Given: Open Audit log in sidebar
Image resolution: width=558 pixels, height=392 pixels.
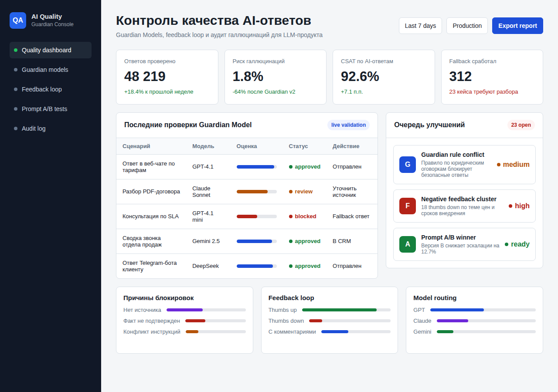Looking at the screenshot, I should pos(51,128).
